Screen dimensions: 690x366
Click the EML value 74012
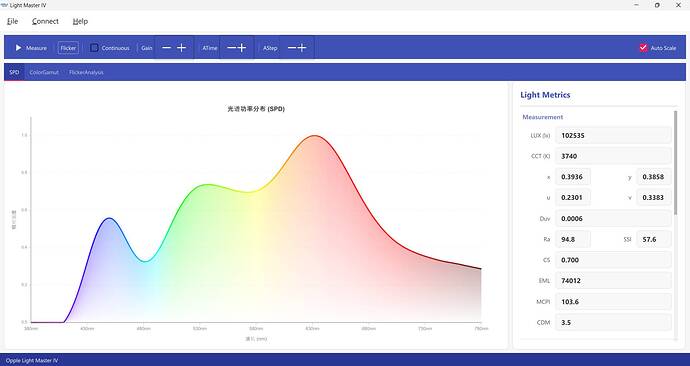click(x=613, y=281)
